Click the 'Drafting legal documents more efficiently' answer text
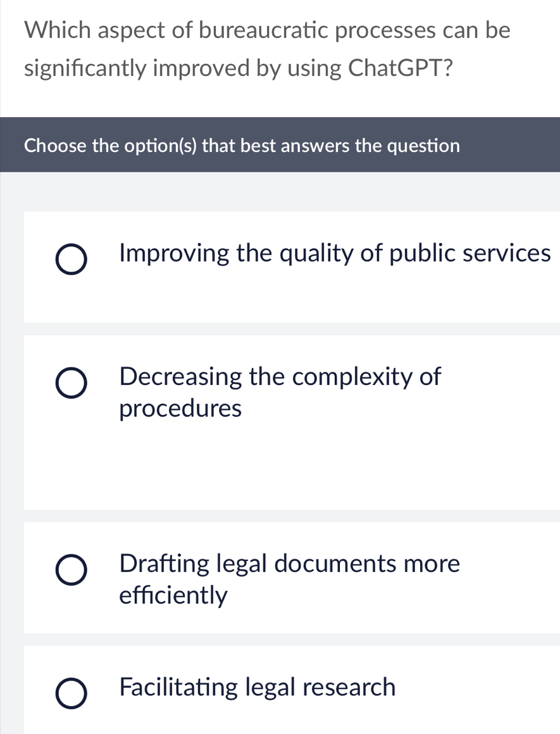 tap(289, 578)
